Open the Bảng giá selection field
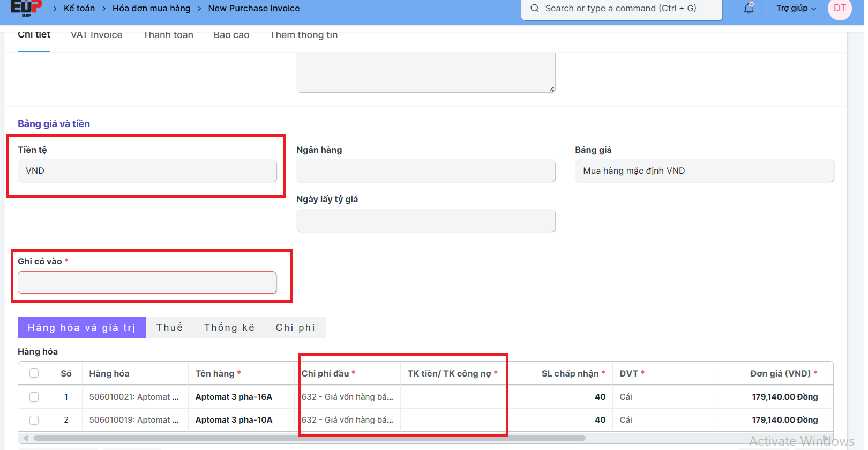 tap(704, 171)
